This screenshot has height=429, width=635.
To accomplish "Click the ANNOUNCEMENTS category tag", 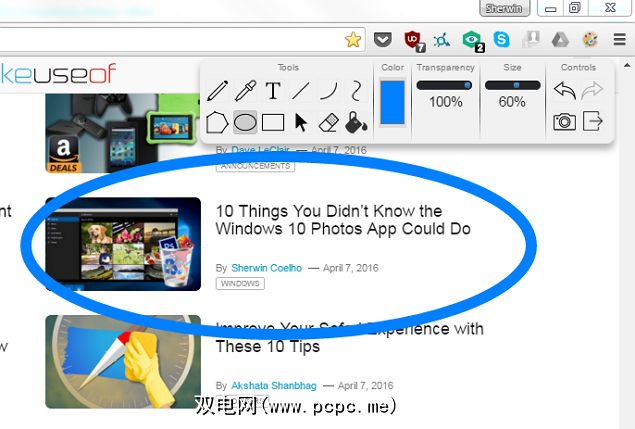I will [x=255, y=166].
